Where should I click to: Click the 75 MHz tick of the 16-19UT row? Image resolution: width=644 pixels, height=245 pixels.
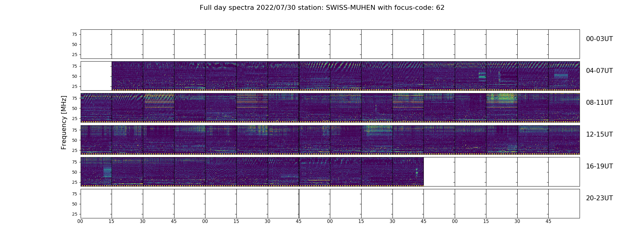[x=75, y=162]
